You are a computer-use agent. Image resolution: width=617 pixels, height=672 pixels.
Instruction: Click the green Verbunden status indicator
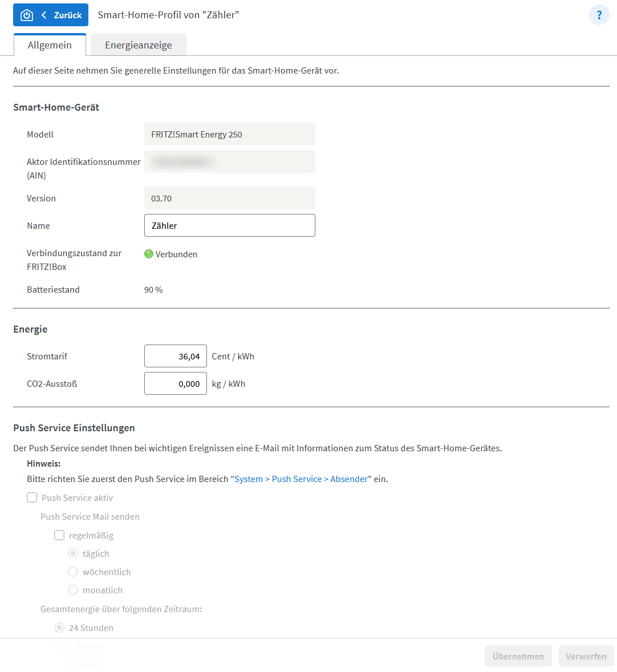[149, 254]
